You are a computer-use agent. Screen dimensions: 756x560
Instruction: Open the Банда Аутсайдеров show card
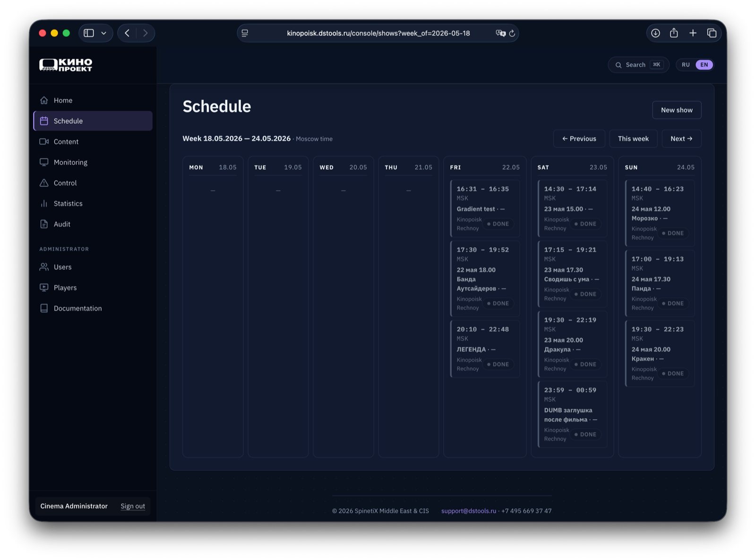click(x=485, y=279)
